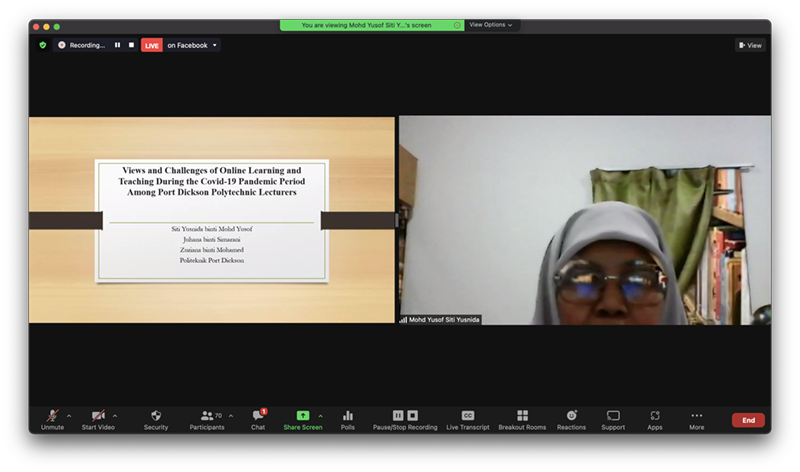Image resolution: width=800 pixels, height=472 pixels.
Task: Open the Breakout Rooms window
Action: [522, 415]
